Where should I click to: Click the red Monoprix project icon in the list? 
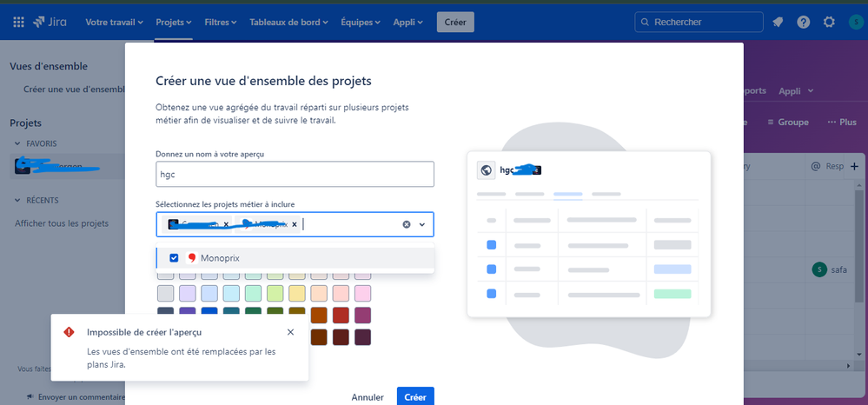click(x=191, y=257)
